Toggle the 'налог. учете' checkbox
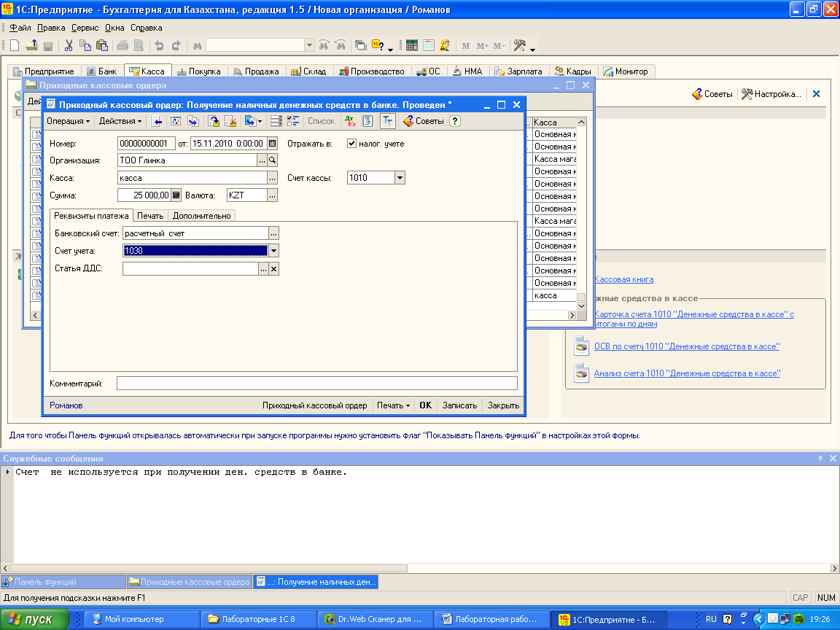 pyautogui.click(x=351, y=143)
